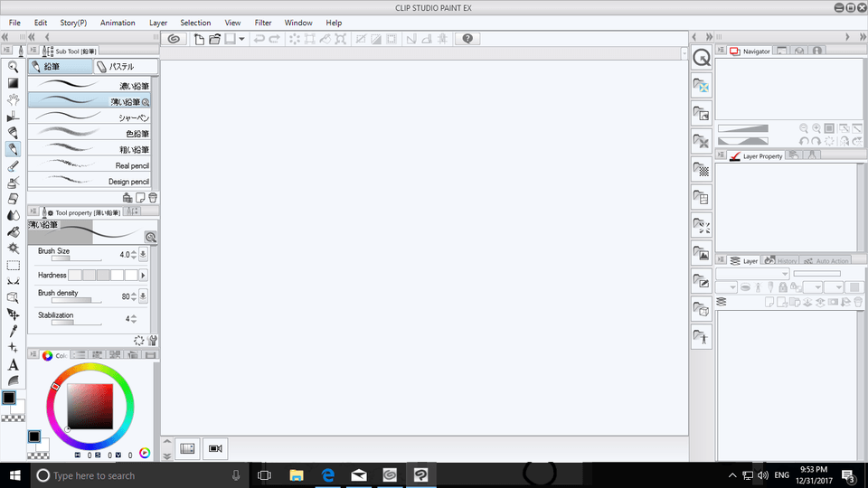Open the Filter menu
Viewport: 868px width, 488px height.
coord(263,23)
